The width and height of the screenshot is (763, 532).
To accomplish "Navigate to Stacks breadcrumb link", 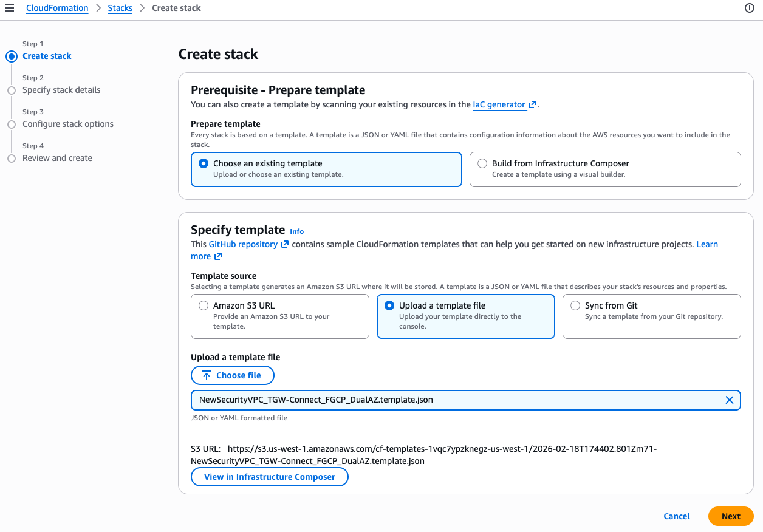I will tap(120, 8).
